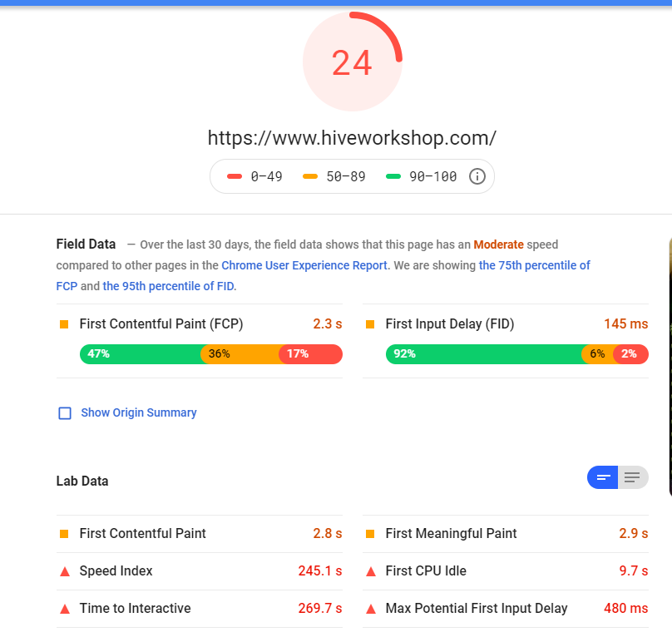This screenshot has width=672, height=637.
Task: Click the green 92% FID distribution segment
Action: tap(486, 354)
